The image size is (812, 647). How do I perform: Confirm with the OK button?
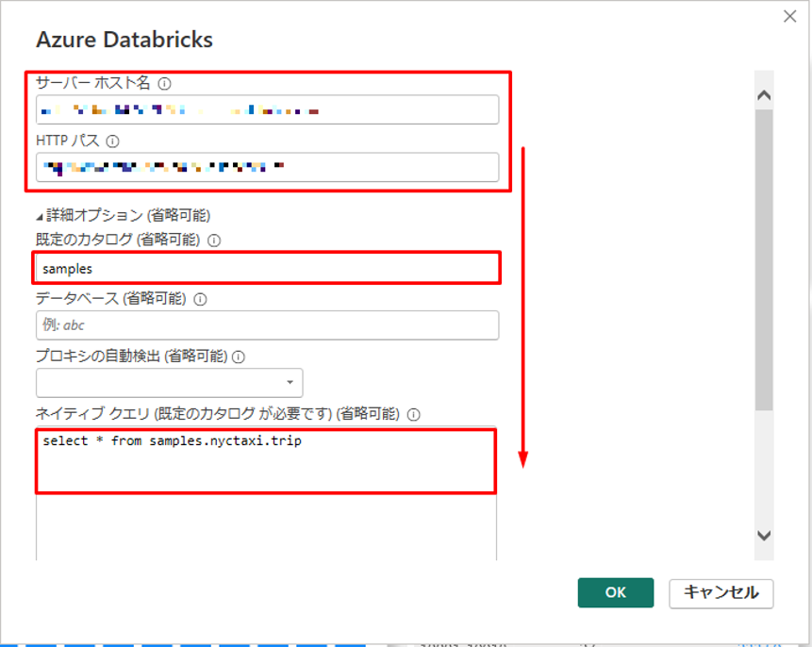(616, 592)
